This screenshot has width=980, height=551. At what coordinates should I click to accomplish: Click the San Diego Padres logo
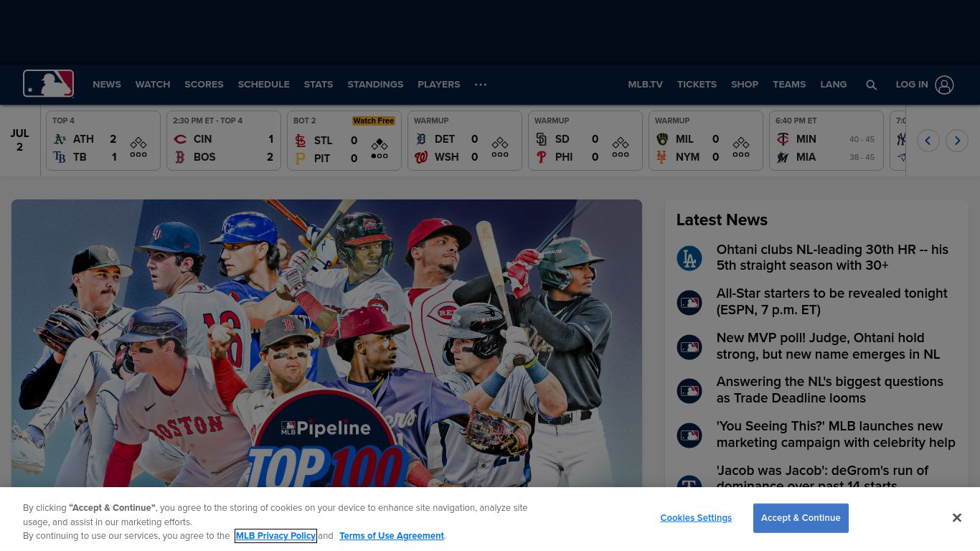pos(542,139)
